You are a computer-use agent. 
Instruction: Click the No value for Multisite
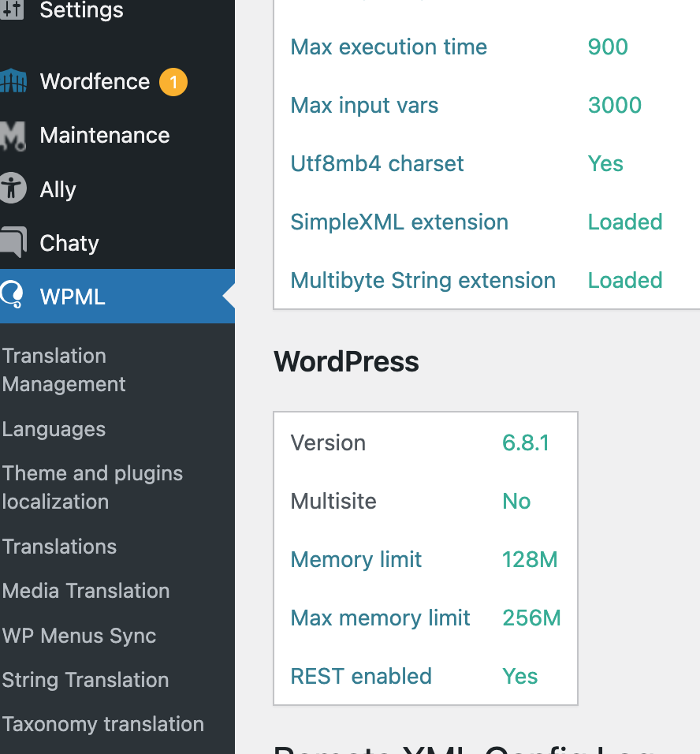pyautogui.click(x=516, y=501)
